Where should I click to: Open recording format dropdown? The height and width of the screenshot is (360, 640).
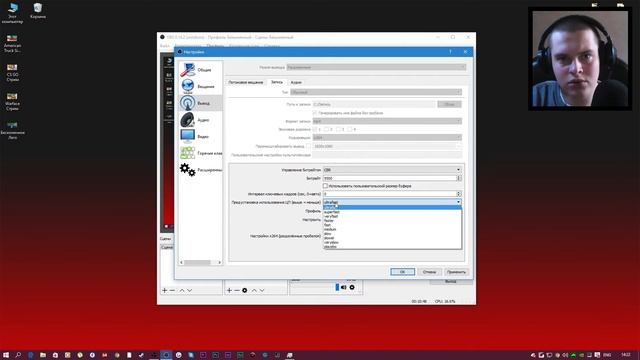coord(387,121)
